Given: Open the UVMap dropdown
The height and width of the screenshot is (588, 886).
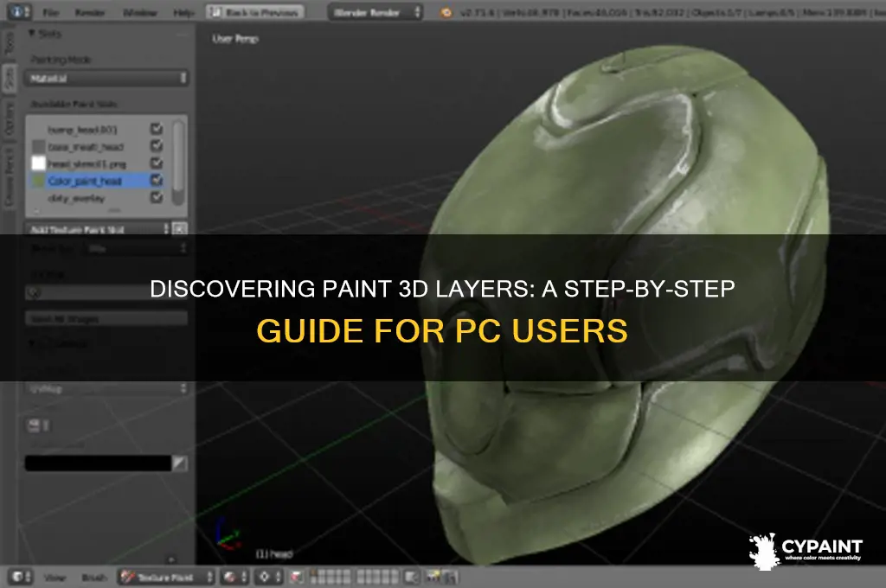Looking at the screenshot, I should 106,388.
